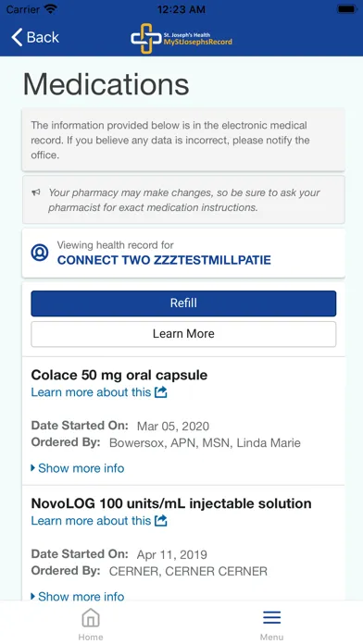Viewport: 363px width, 644px height.
Task: Open the hamburger Menu icon
Action: click(271, 617)
